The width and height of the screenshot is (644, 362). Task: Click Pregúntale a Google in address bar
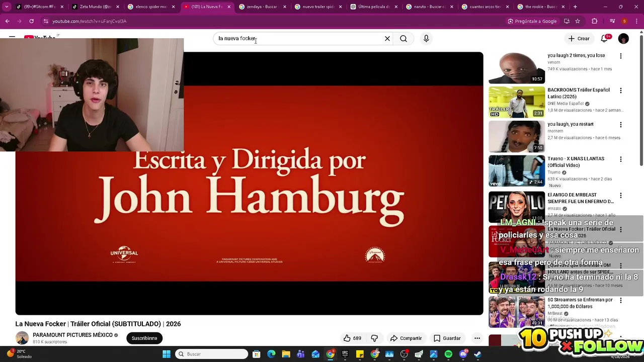[x=532, y=21]
